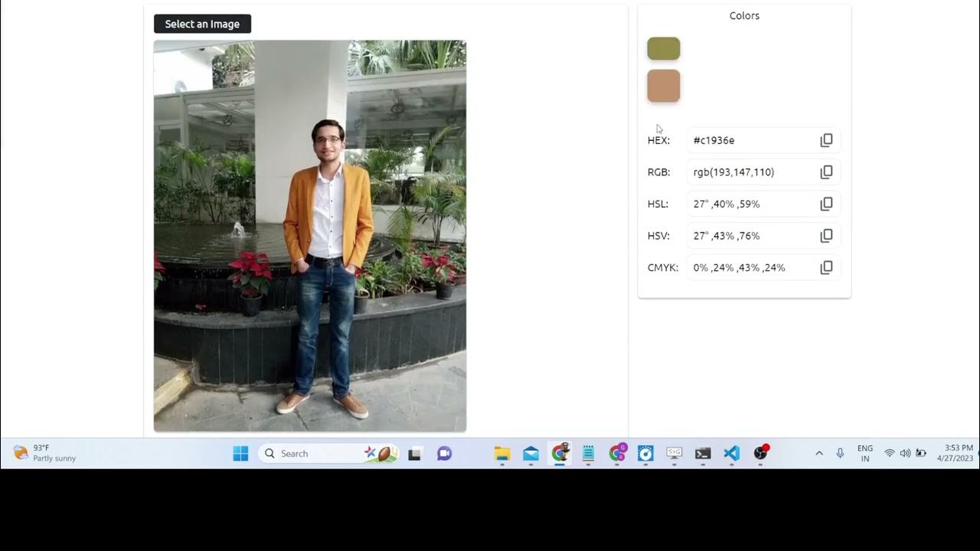Copy the HSV color value
Screen dimensions: 980x551
point(826,236)
